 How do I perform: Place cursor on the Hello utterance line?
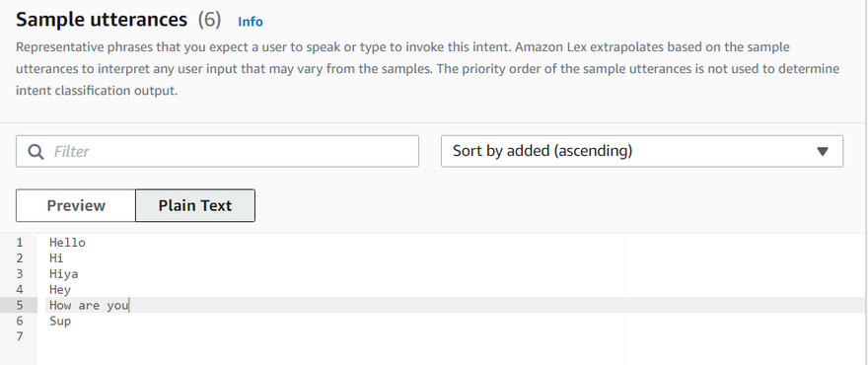pyautogui.click(x=67, y=242)
